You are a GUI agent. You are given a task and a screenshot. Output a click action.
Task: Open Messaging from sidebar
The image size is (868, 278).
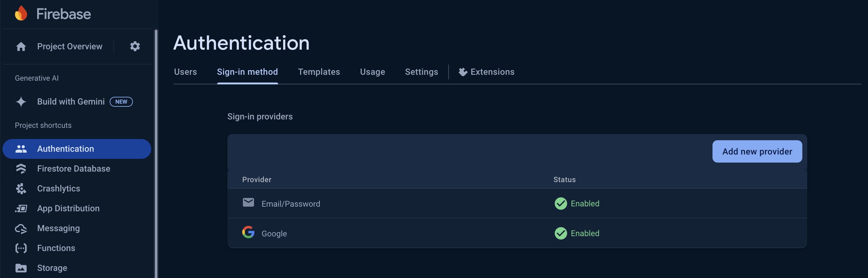(x=58, y=228)
